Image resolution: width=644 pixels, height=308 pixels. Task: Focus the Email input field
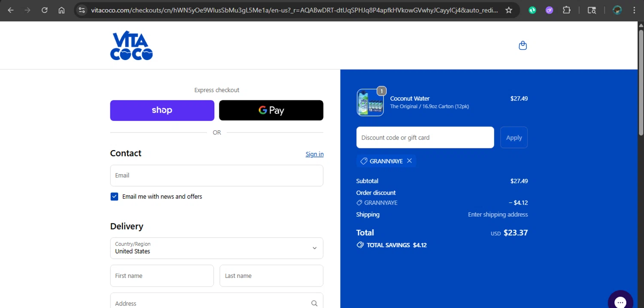click(217, 175)
